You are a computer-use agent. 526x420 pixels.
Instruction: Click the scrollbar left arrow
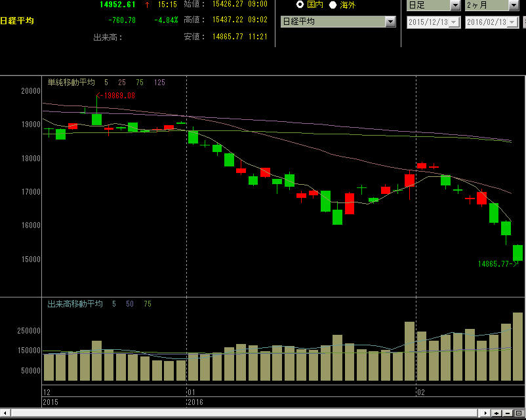coord(5,413)
